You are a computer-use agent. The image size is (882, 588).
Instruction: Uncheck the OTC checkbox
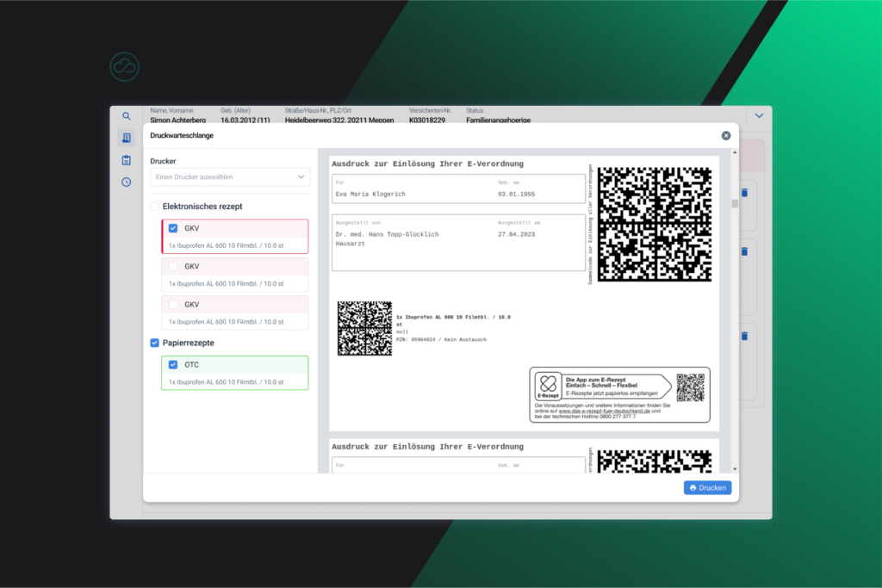pyautogui.click(x=173, y=365)
